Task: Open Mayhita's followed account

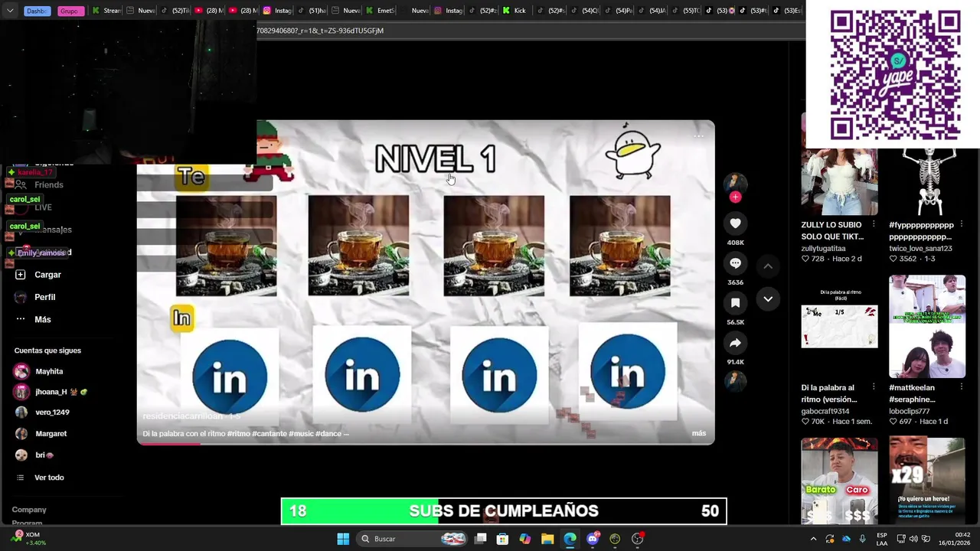Action: tap(38, 371)
